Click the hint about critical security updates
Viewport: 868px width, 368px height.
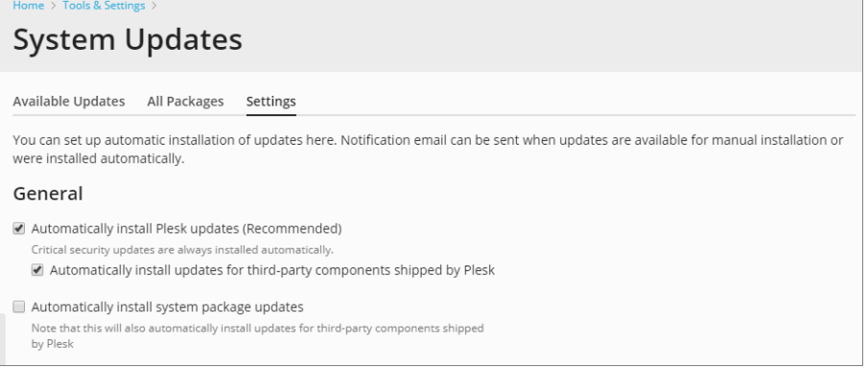pos(182,249)
